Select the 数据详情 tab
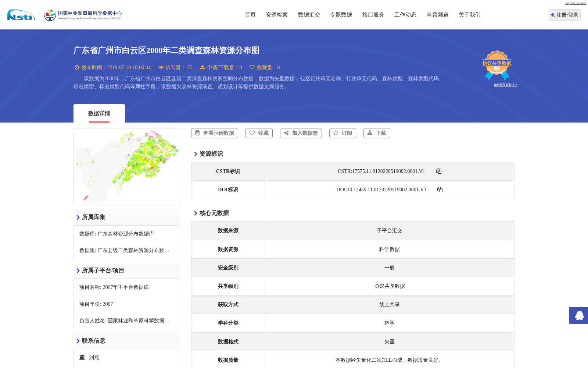The width and height of the screenshot is (588, 368). point(99,113)
